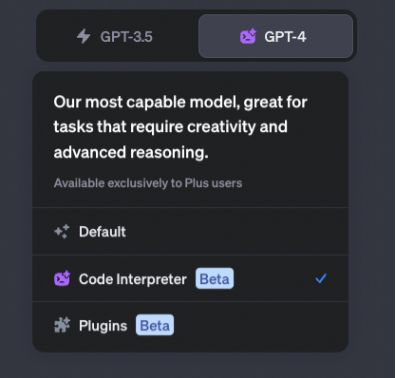Click the lightning bolt icon beside GPT-3.5

pos(83,36)
